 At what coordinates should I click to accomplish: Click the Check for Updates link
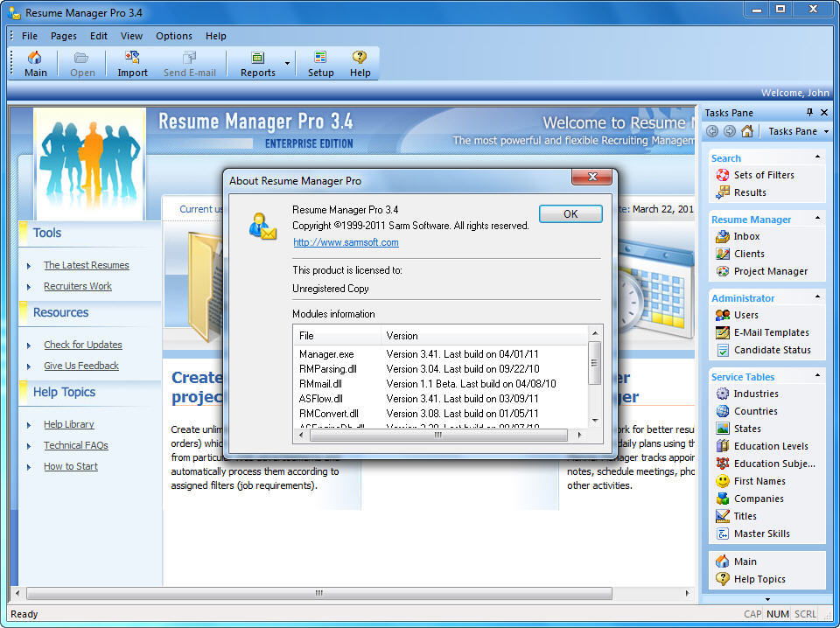[x=82, y=344]
